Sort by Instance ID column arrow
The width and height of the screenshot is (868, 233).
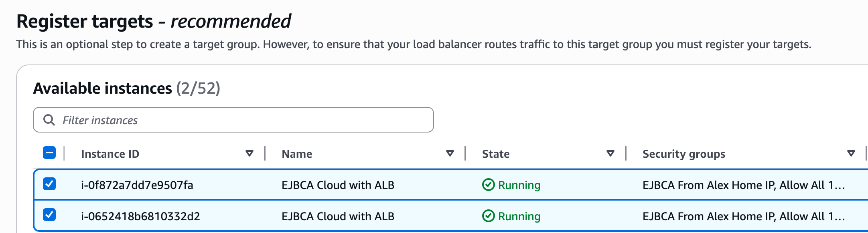click(x=249, y=154)
